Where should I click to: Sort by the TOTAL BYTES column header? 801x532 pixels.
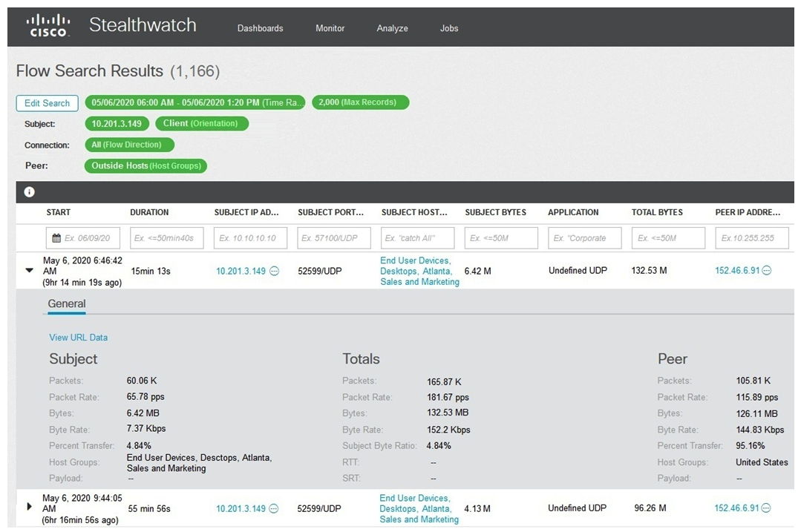coord(657,212)
